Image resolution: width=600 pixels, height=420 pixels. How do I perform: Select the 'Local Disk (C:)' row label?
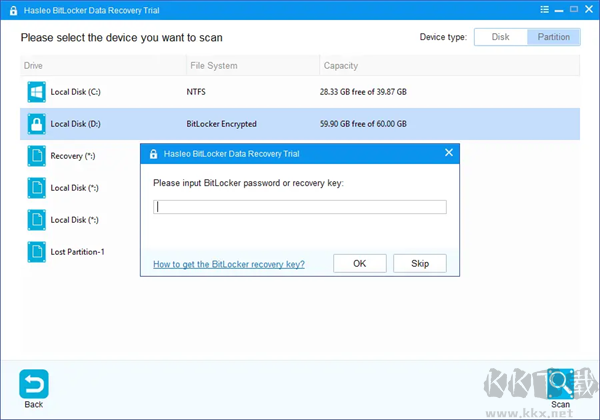[x=75, y=92]
